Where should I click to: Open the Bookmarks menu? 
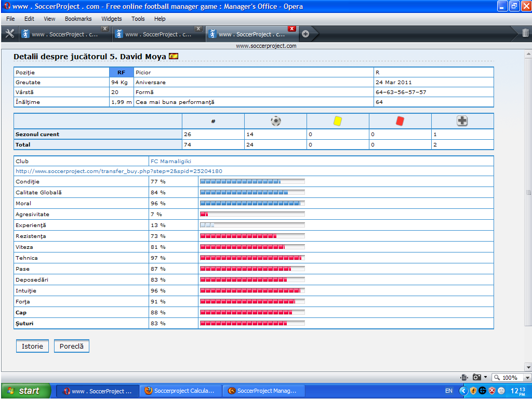[78, 19]
